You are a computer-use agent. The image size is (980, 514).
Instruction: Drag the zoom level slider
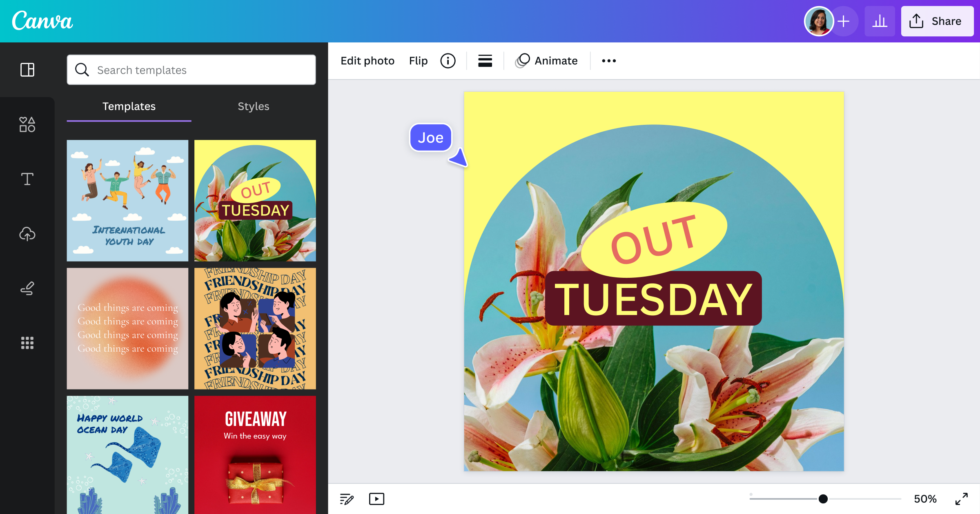pos(821,498)
